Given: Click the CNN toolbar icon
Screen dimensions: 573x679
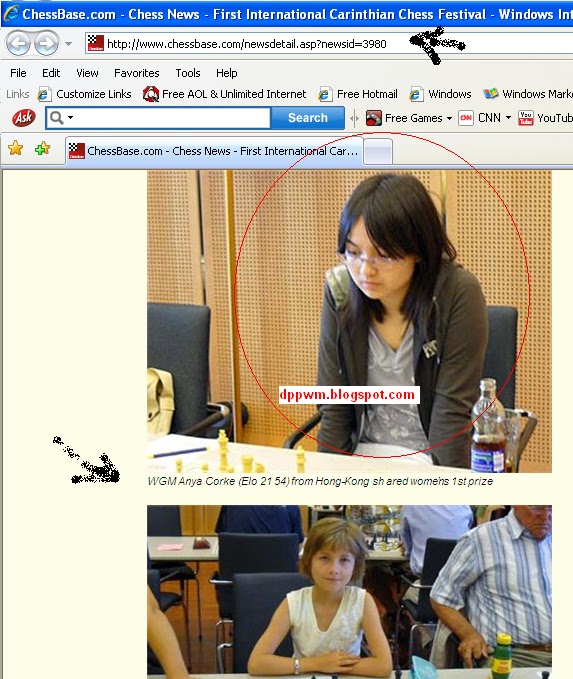Looking at the screenshot, I should [x=466, y=118].
